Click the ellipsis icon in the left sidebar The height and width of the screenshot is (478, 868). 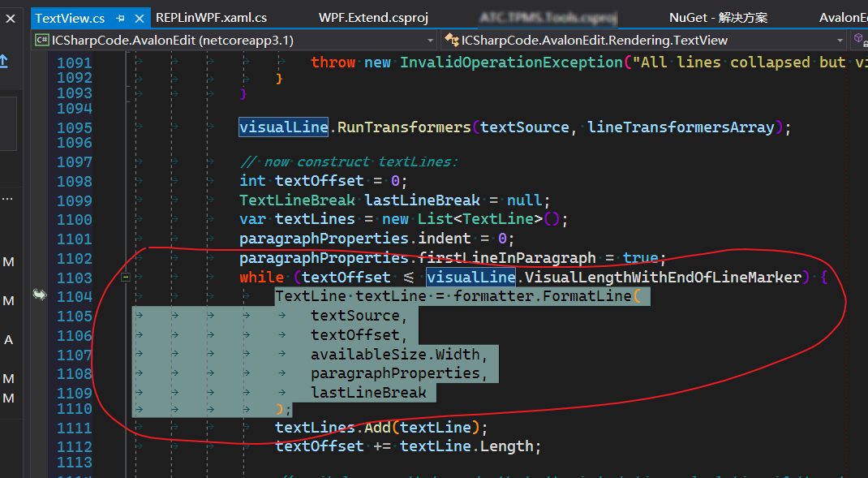pos(7,197)
